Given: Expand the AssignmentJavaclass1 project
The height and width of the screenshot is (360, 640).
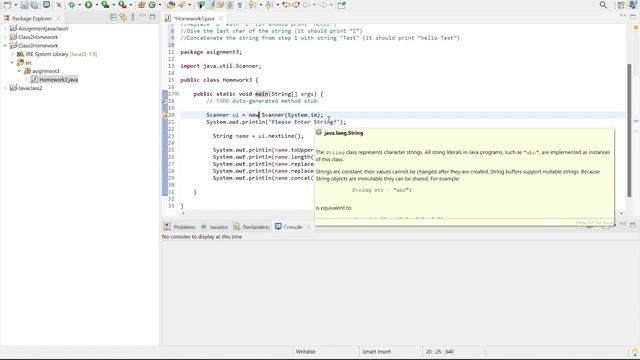Looking at the screenshot, I should coord(5,29).
